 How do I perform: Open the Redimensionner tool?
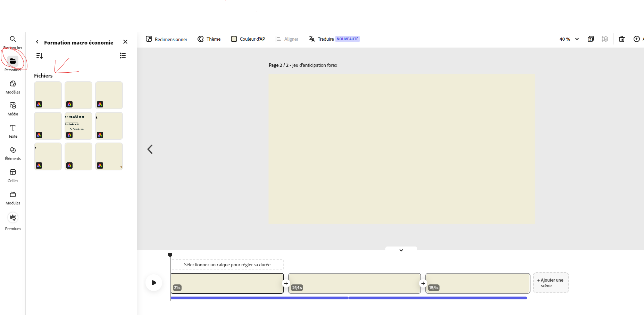166,39
